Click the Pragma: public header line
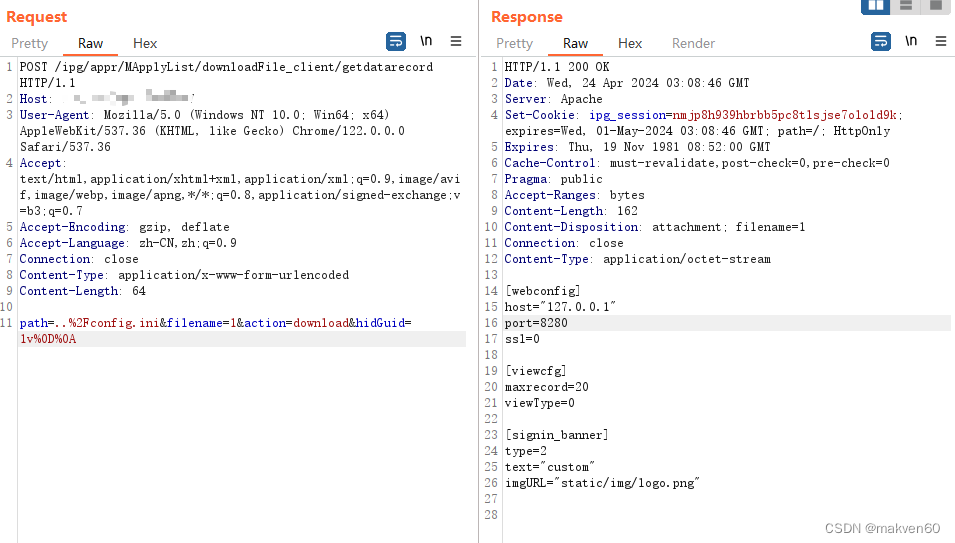This screenshot has width=955, height=543. pyautogui.click(x=553, y=179)
